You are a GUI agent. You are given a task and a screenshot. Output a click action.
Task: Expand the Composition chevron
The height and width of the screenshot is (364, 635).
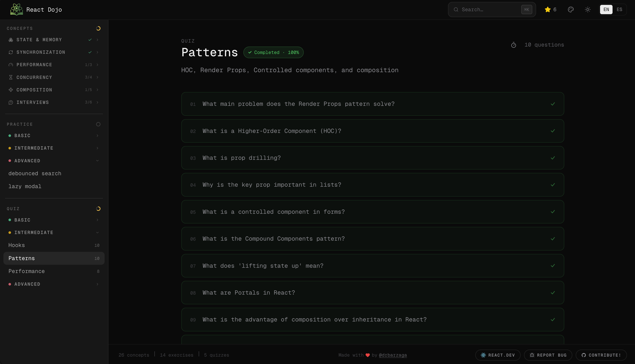97,90
